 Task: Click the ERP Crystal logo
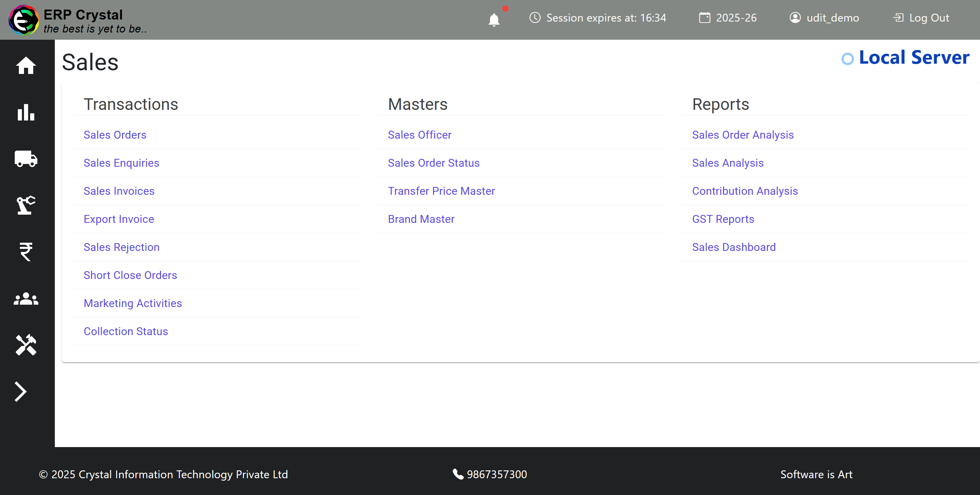pos(24,20)
